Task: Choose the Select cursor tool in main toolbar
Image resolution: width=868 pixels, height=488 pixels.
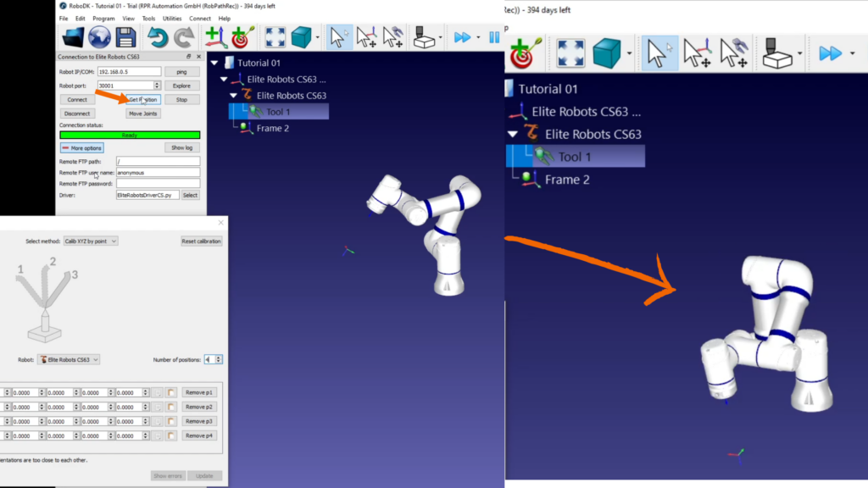Action: [x=337, y=37]
